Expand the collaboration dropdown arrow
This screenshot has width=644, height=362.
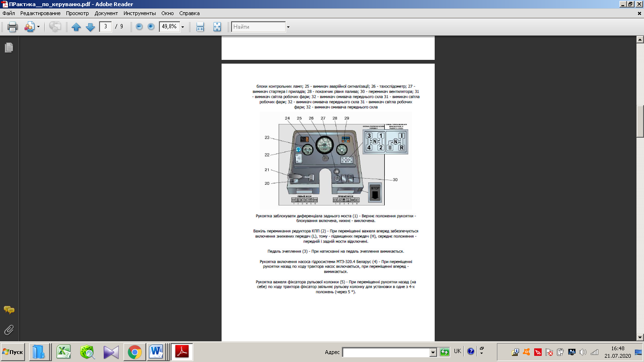(38, 27)
